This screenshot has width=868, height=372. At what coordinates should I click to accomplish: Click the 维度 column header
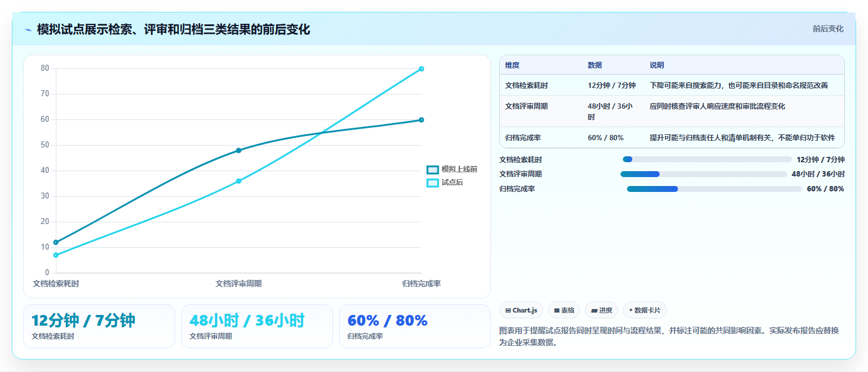(x=512, y=65)
